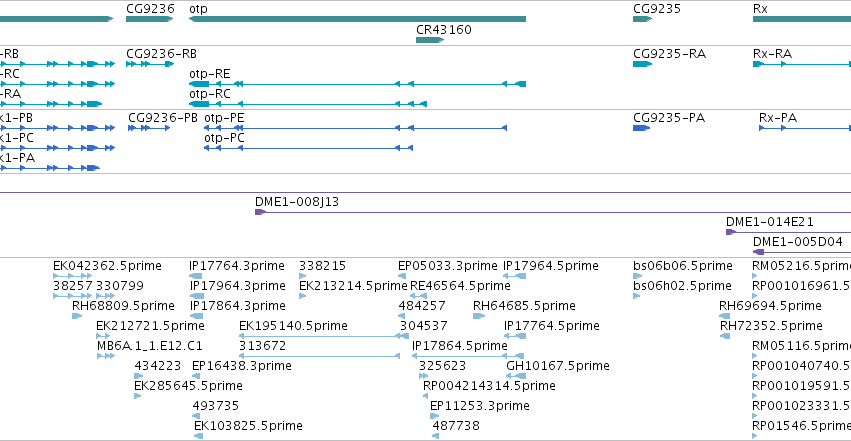Select EST EP16438.3prime

click(196, 376)
